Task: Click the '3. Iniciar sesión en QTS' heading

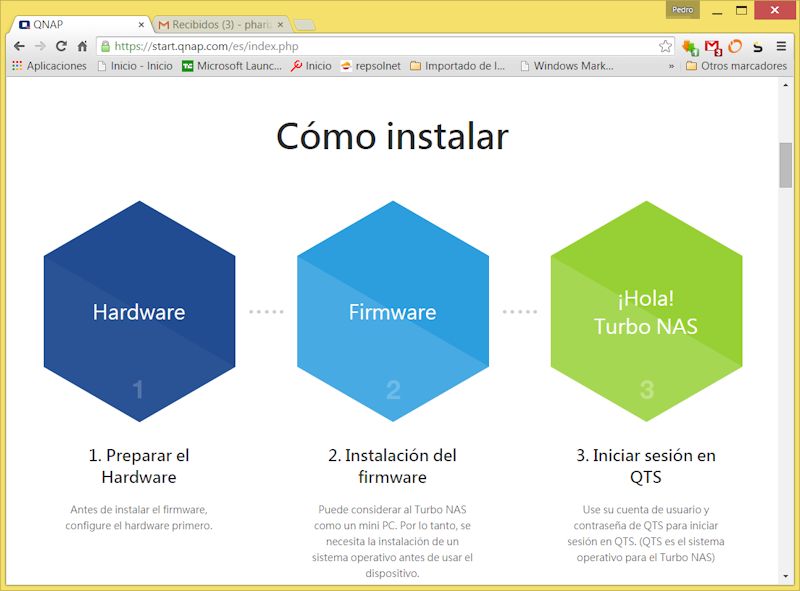Action: pyautogui.click(x=646, y=466)
